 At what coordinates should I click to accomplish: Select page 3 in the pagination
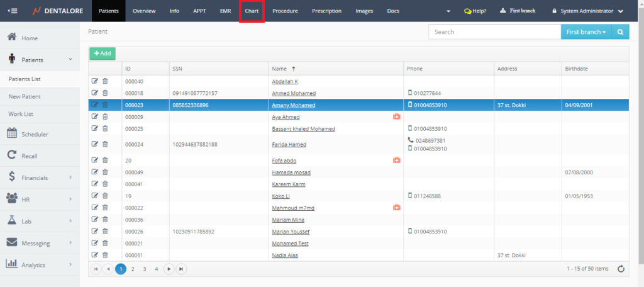145,269
